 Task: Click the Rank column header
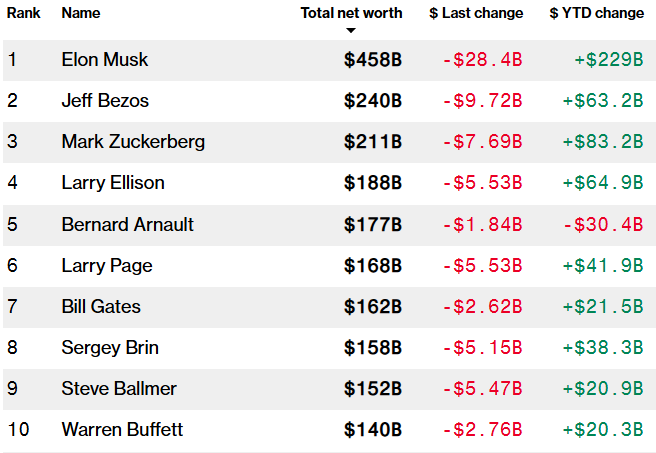coord(23,13)
